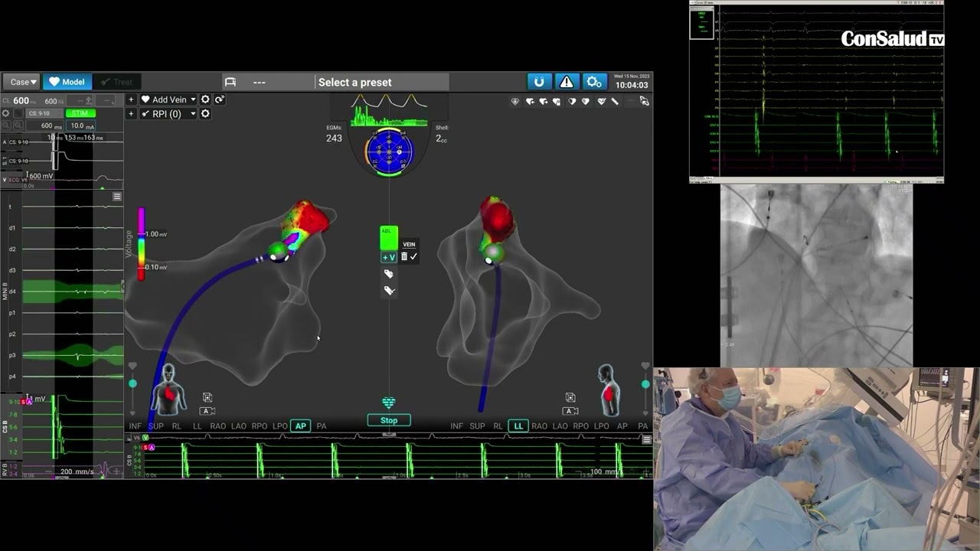
Task: Click the +V add vein button
Action: [389, 257]
